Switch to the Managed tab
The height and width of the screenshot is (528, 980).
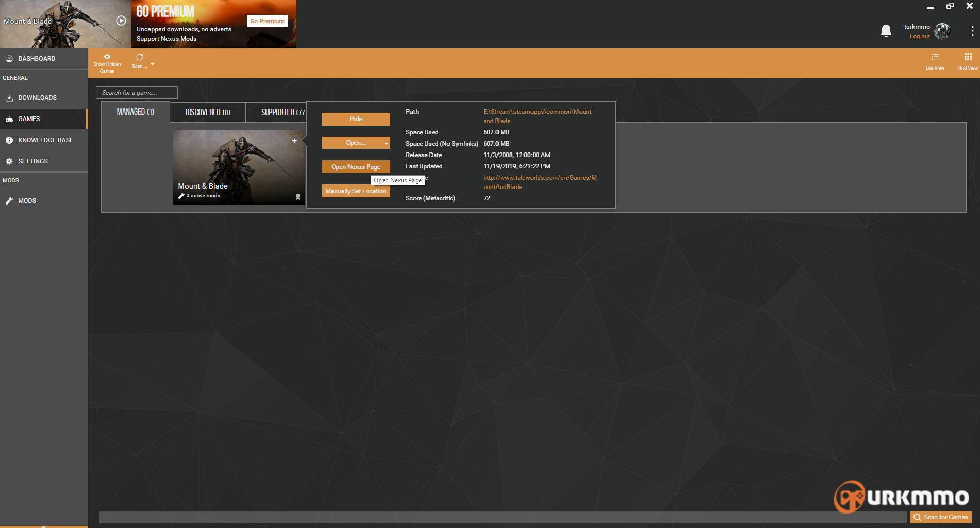pos(136,112)
